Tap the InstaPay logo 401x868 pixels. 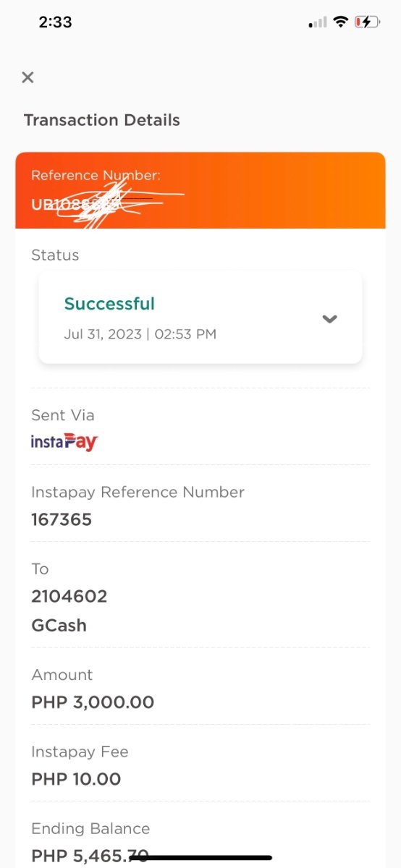click(x=64, y=442)
